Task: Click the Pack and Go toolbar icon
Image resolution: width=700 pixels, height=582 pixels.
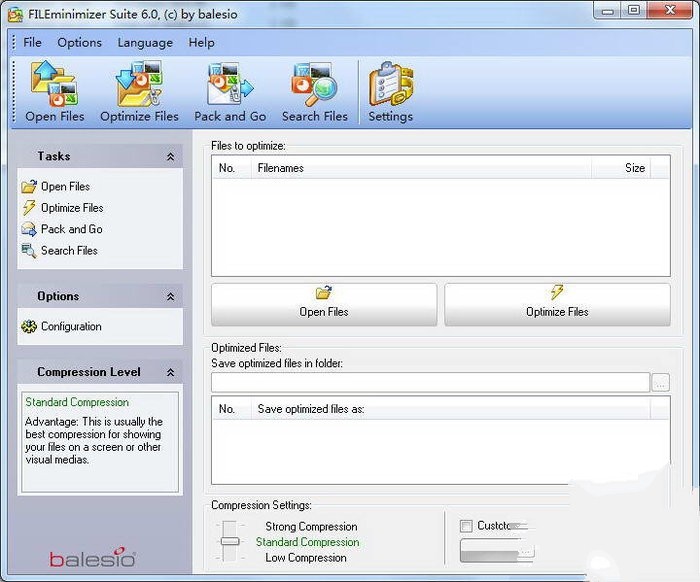Action: point(230,84)
